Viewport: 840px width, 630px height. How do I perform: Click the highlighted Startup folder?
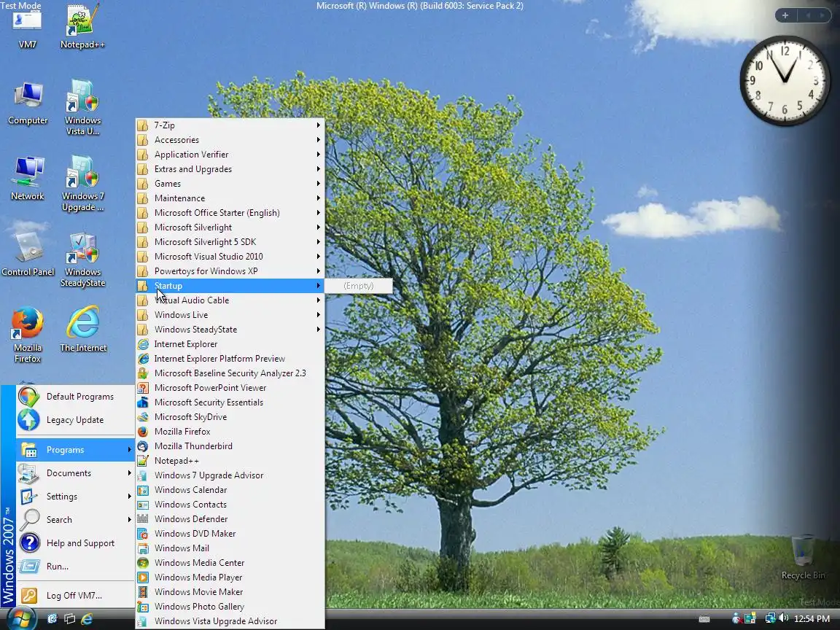230,286
